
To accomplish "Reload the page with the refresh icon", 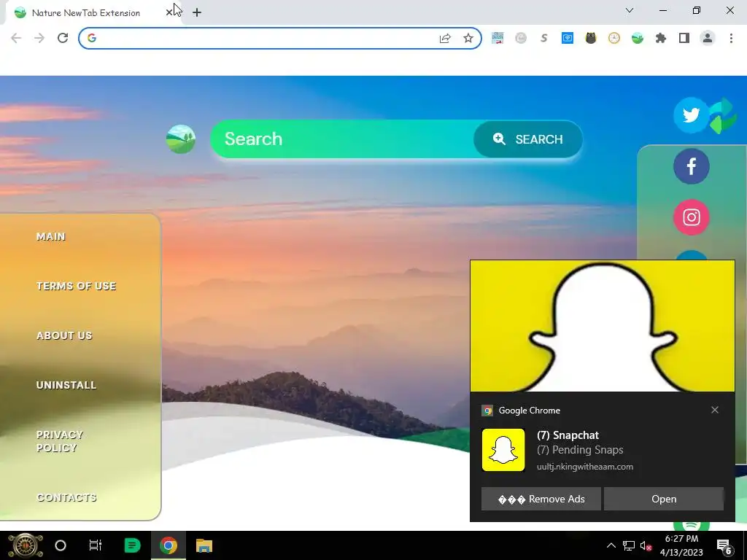I will coord(63,38).
